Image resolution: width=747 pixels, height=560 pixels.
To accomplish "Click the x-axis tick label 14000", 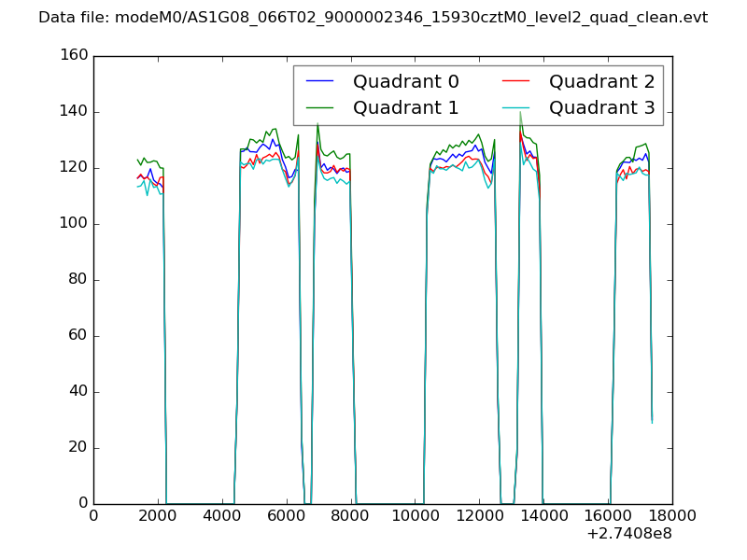I will point(544,516).
